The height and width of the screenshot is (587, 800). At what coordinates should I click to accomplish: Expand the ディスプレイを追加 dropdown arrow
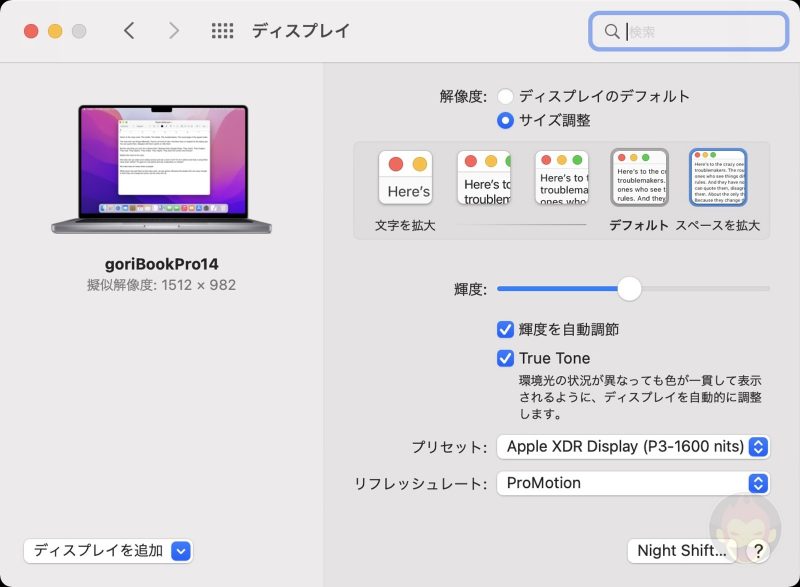(x=183, y=551)
